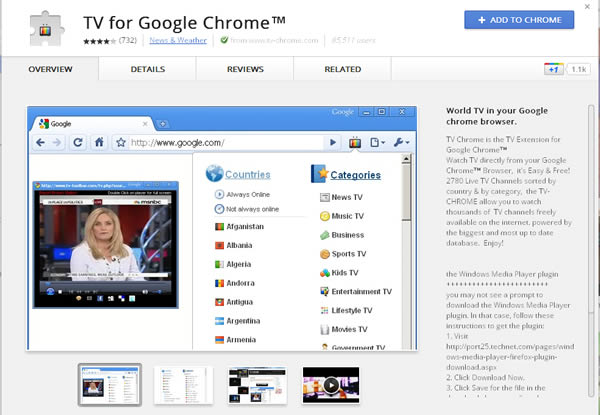Choose Afganistan in the countries list

(x=239, y=226)
